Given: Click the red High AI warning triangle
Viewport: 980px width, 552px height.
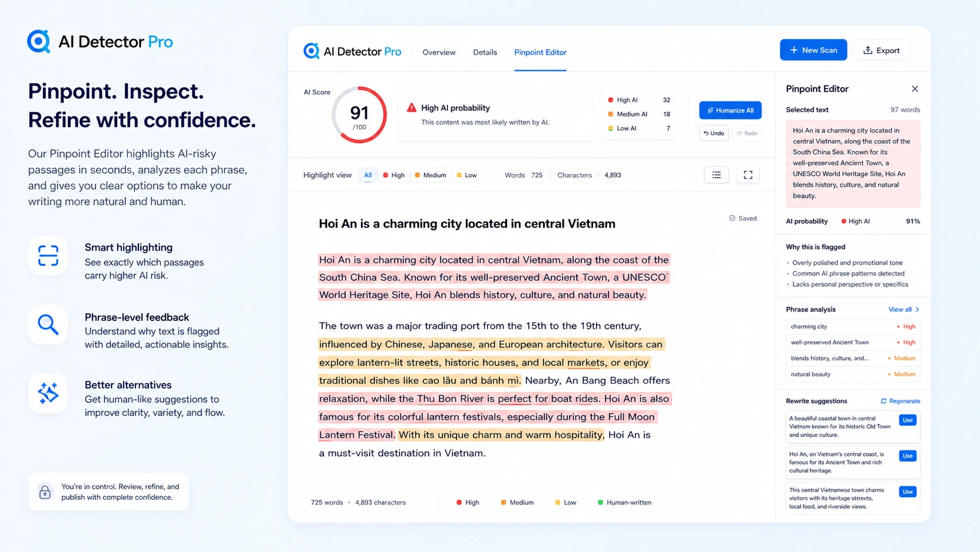Looking at the screenshot, I should (x=411, y=108).
